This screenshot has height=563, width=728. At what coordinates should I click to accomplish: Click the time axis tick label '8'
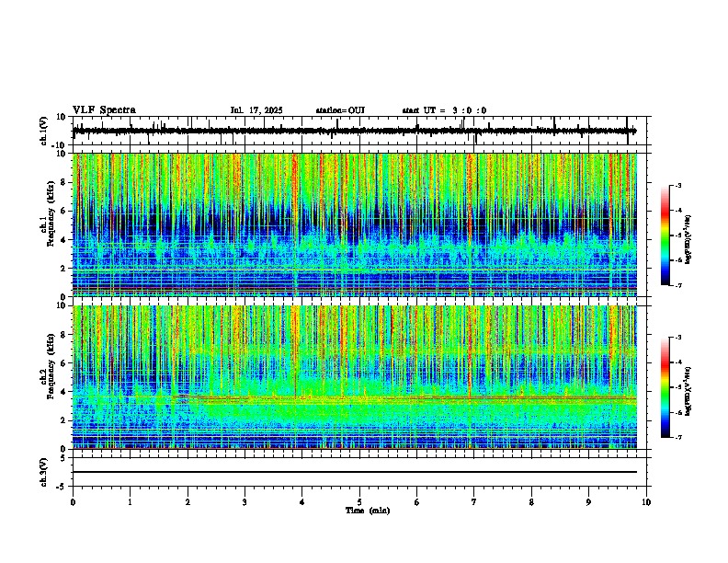[x=531, y=502]
